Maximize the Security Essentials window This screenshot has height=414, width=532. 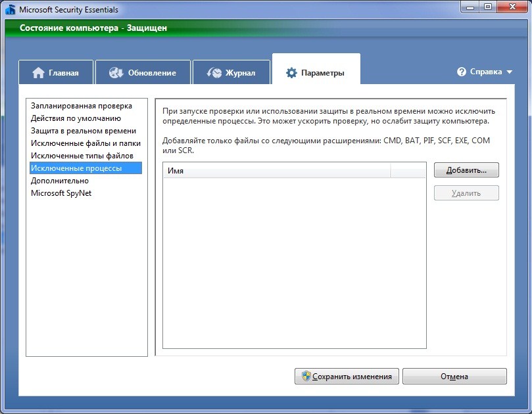pyautogui.click(x=487, y=7)
